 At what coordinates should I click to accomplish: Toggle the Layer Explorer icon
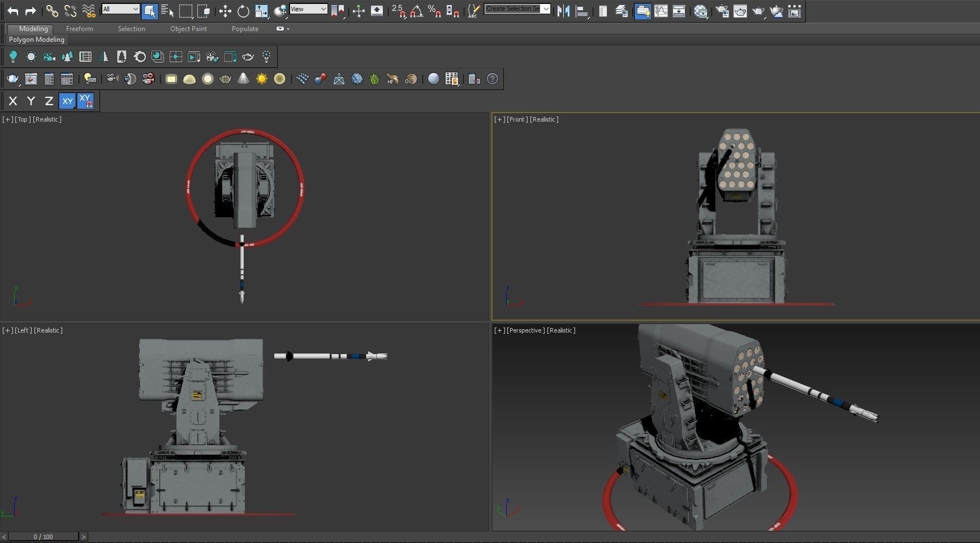coord(621,11)
